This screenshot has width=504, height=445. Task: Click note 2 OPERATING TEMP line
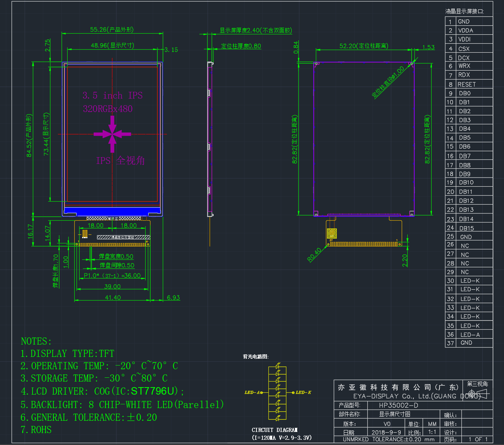(x=99, y=366)
